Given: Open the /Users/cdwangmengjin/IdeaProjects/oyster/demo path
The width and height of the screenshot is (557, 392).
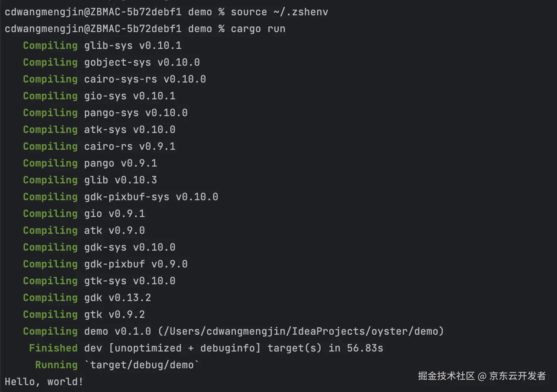Looking at the screenshot, I should (x=301, y=331).
